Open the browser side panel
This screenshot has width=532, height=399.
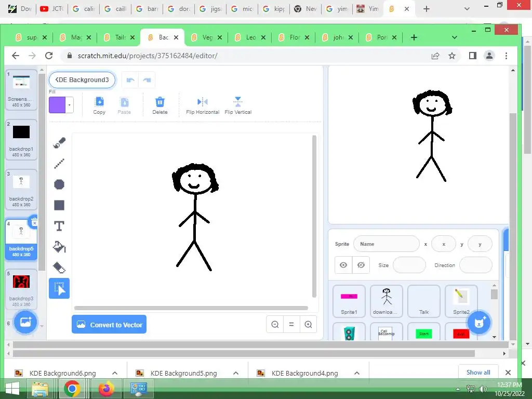coord(473,56)
